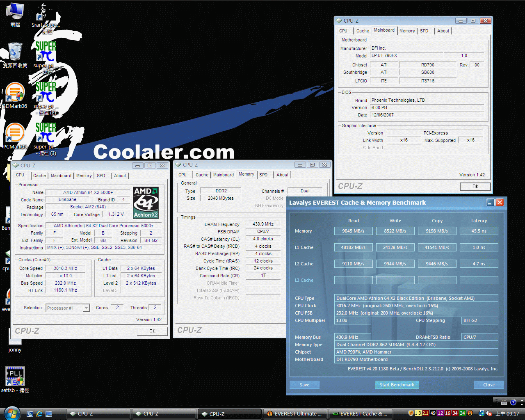Open Memory tab in CPU-Z Mainboard window
This screenshot has height=420, width=525.
click(407, 31)
